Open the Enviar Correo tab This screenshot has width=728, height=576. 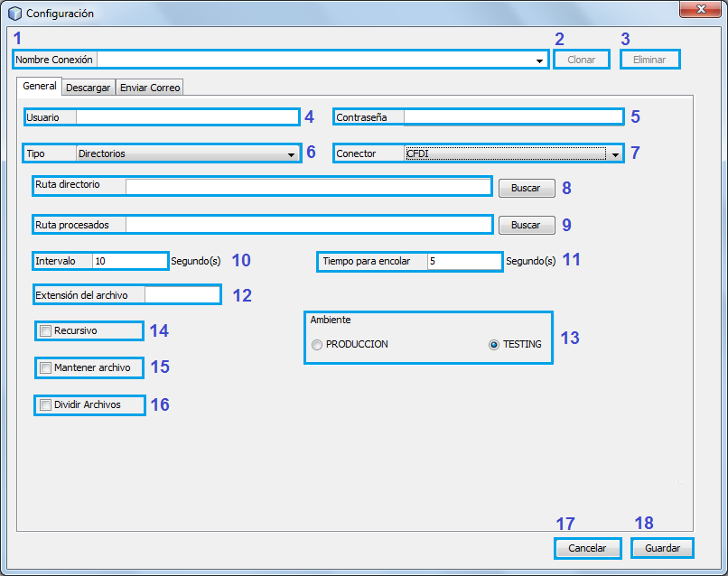[x=150, y=88]
